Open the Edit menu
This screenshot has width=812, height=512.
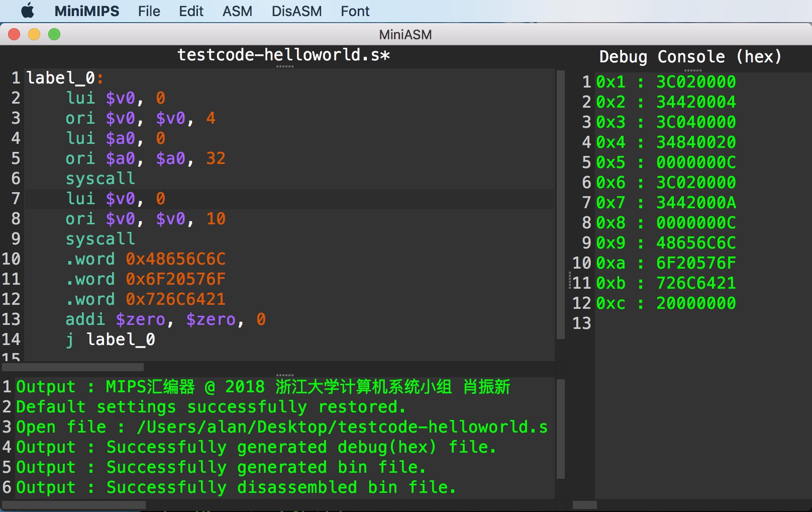(191, 11)
